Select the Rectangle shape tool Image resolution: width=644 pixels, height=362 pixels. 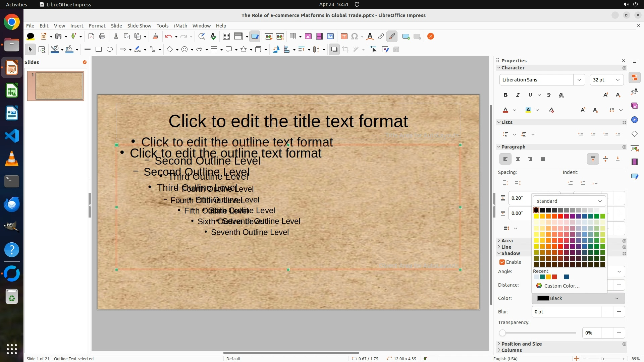coord(99,49)
